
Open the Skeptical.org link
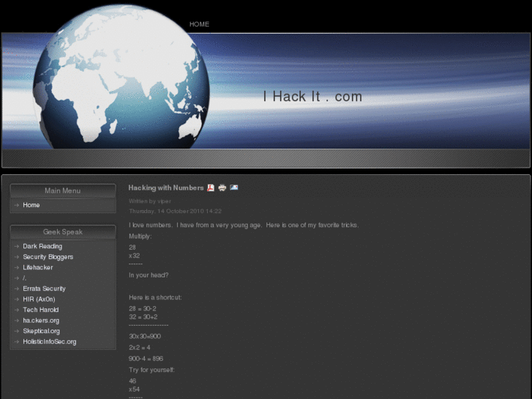coord(42,331)
